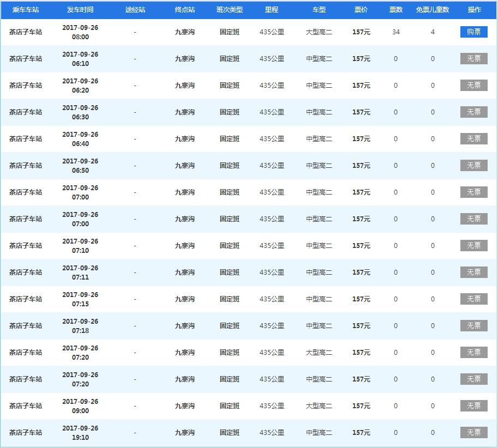The width and height of the screenshot is (498, 448).
Task: Select the 2017-09-26 06:40 departure time cell
Action: pyautogui.click(x=80, y=138)
